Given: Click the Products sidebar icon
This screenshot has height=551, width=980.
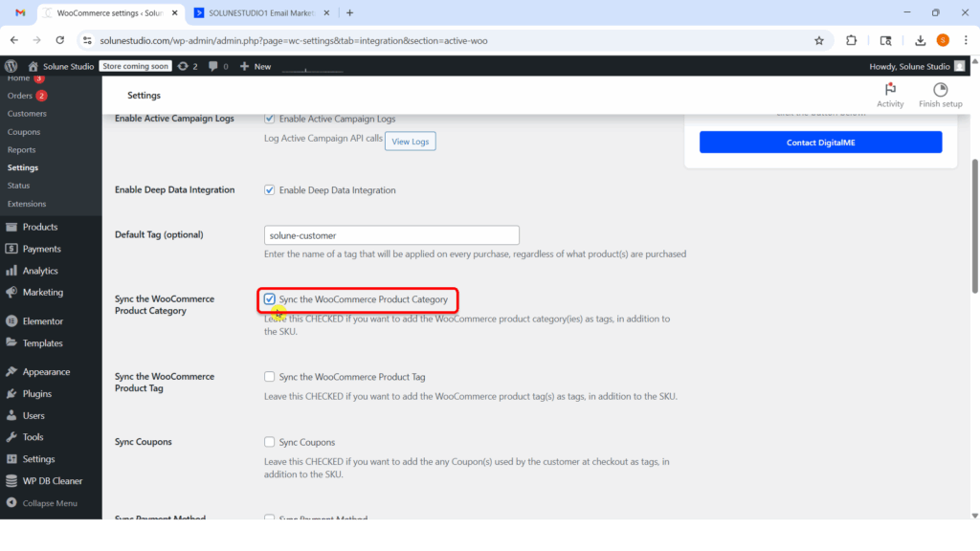Looking at the screenshot, I should 11,227.
